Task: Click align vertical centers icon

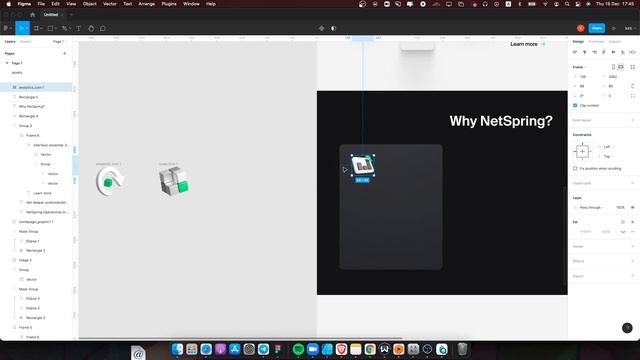Action: [x=613, y=52]
